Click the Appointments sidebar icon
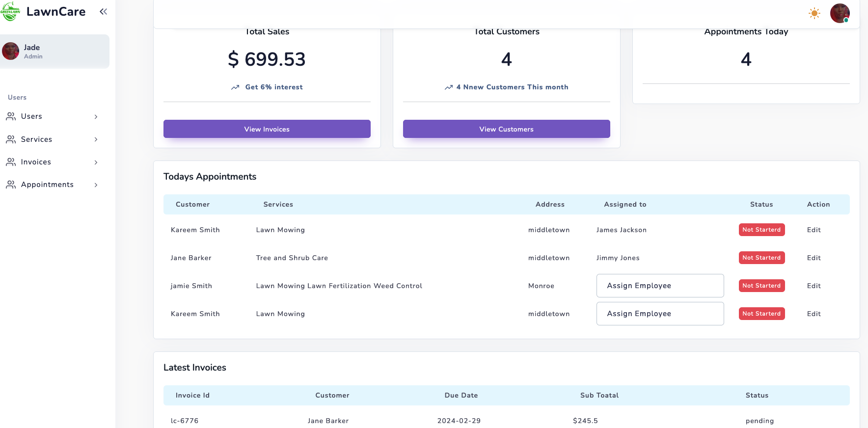This screenshot has width=868, height=428. (11, 185)
